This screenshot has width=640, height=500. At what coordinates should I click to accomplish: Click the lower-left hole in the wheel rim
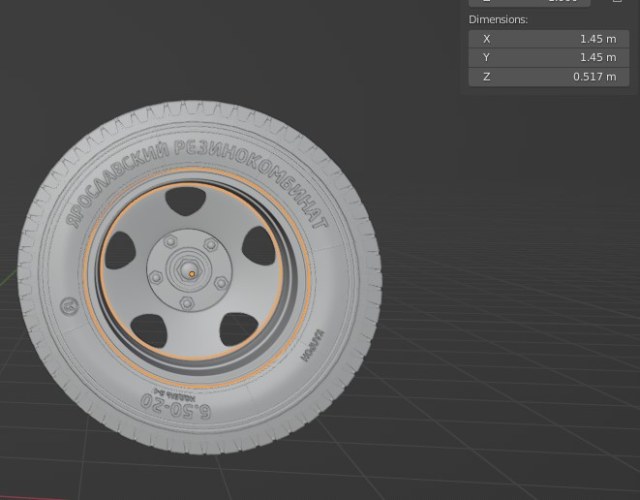(x=151, y=326)
